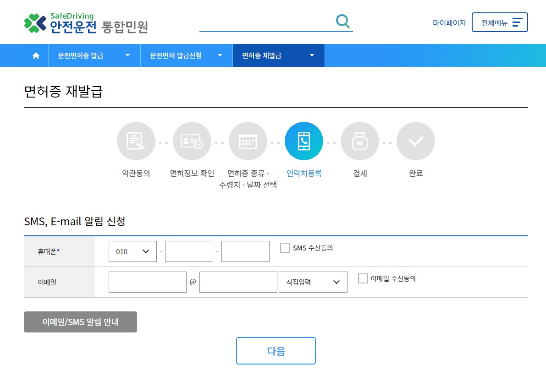Viewport: 546px width, 392px height.
Task: Click the SafeDriving 안전운전 logo
Action: click(x=87, y=22)
